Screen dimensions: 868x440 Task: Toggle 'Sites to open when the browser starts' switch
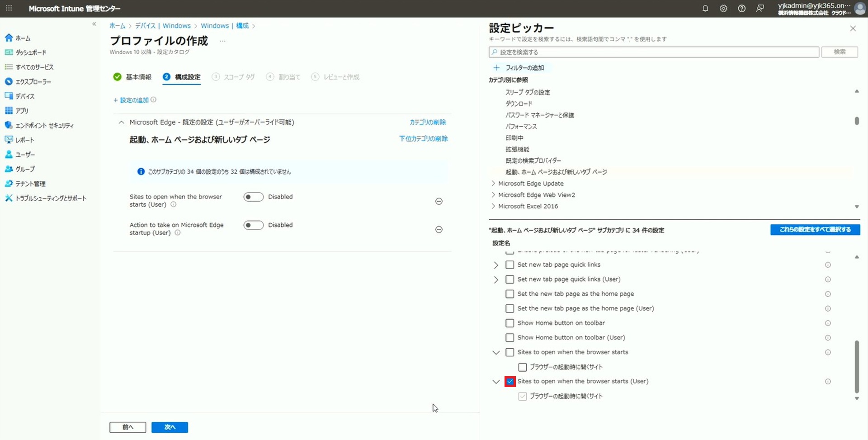253,197
